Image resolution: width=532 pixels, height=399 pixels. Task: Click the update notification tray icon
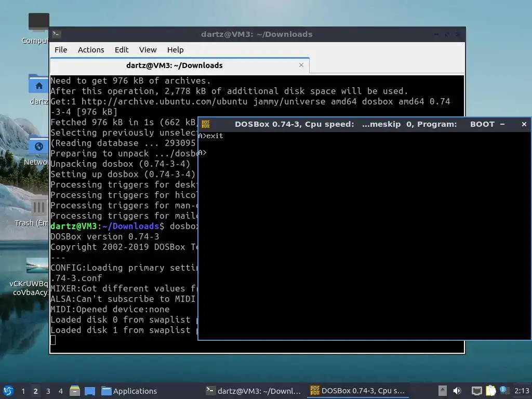504,390
